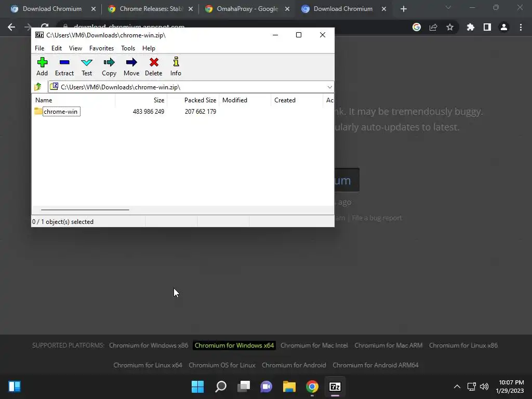
Task: Click File a bug report link
Action: click(x=377, y=218)
